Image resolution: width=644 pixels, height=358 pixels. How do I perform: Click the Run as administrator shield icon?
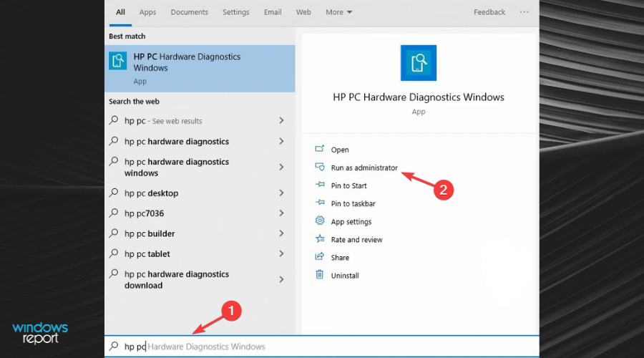tap(320, 167)
